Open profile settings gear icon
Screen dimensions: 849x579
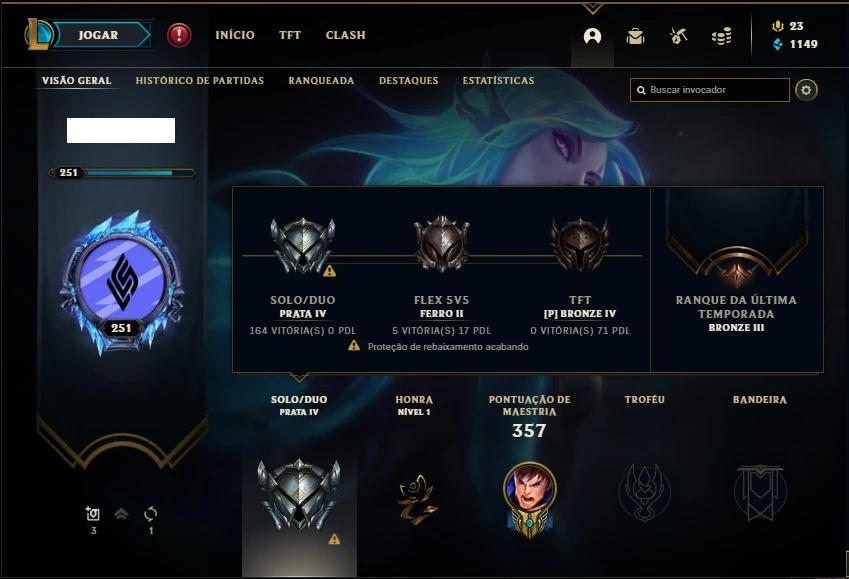tap(806, 90)
